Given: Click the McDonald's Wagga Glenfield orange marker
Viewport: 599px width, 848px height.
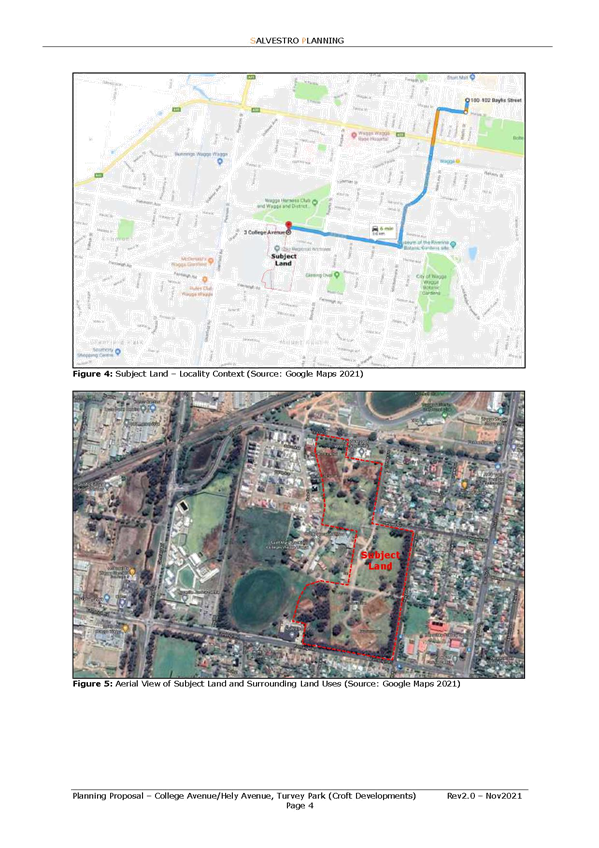Looking at the screenshot, I should pyautogui.click(x=211, y=261).
